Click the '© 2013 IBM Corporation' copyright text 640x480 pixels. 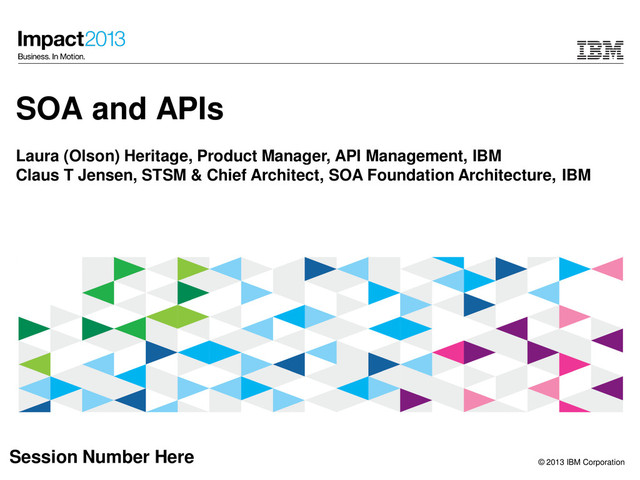click(581, 462)
